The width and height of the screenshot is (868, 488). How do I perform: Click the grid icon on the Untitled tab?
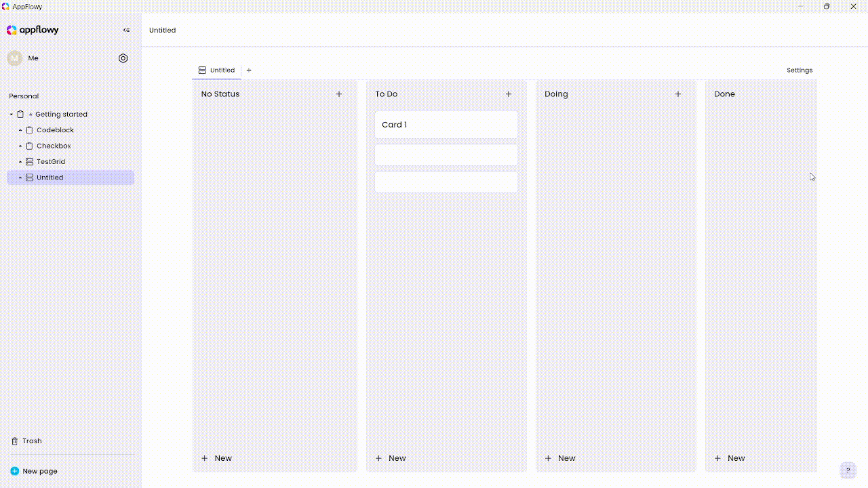pos(201,70)
